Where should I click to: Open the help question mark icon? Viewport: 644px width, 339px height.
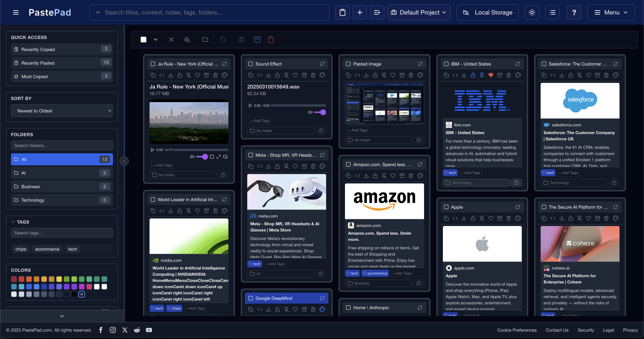[574, 12]
